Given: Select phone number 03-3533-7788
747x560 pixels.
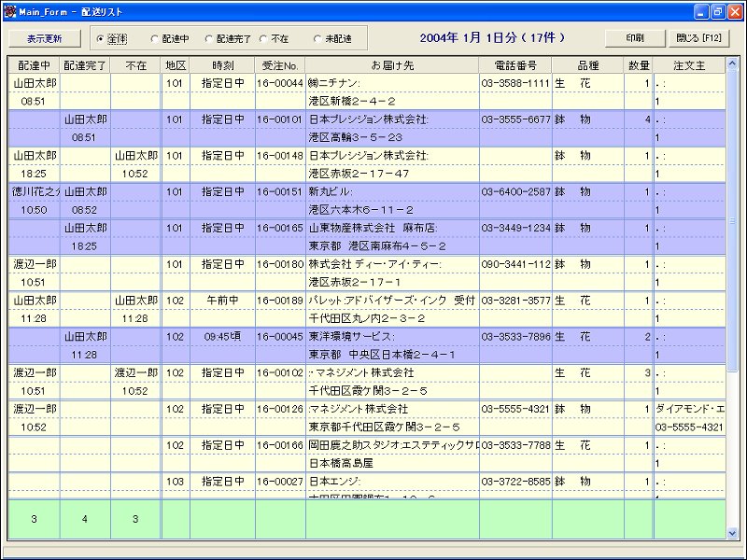Looking at the screenshot, I should pos(515,445).
